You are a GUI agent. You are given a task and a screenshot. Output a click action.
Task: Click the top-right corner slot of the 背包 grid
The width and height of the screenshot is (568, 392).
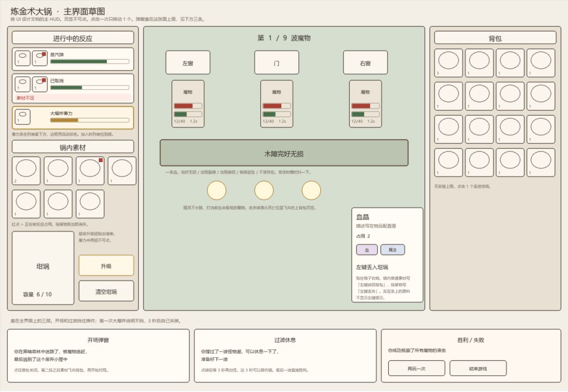(x=541, y=63)
